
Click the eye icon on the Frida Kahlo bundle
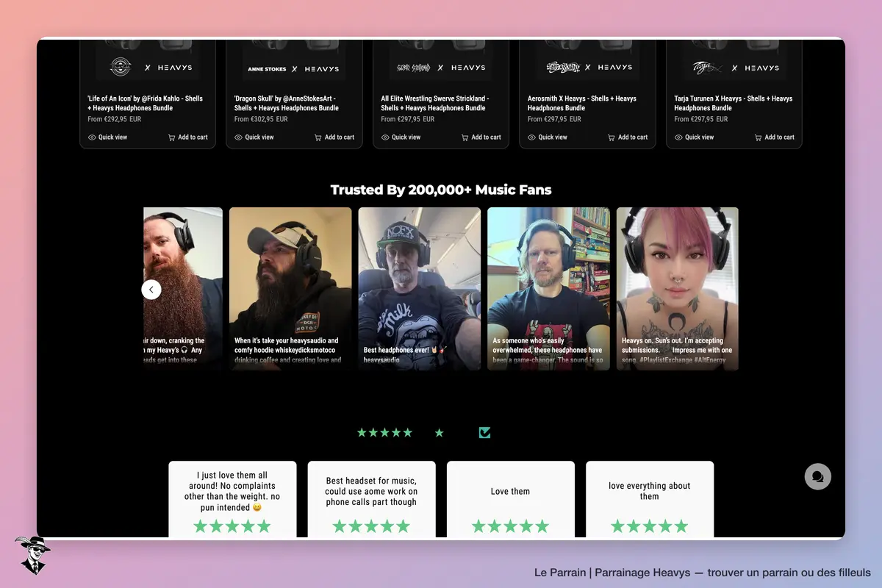[x=92, y=137]
